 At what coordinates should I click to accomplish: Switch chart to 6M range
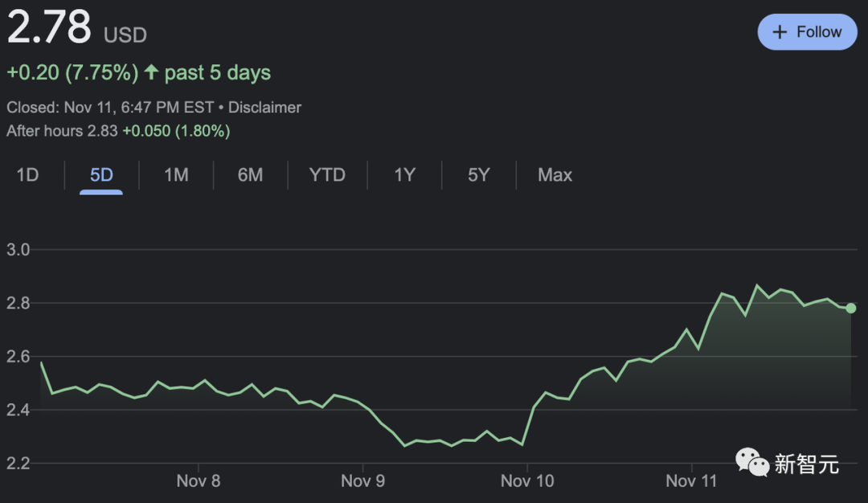coord(250,175)
